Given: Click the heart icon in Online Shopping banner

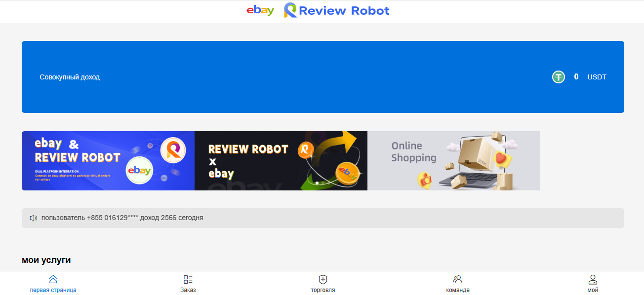Looking at the screenshot, I should 502,159.
